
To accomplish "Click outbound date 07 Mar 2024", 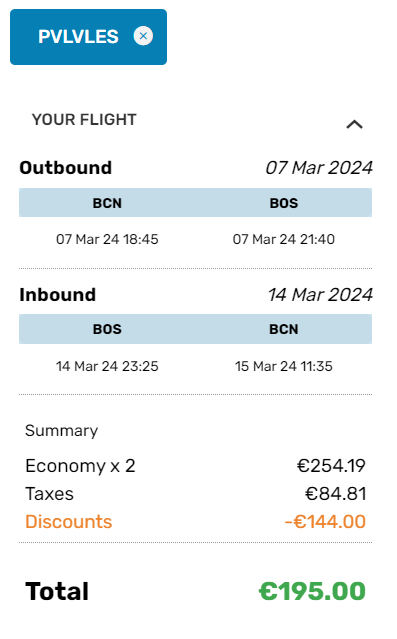I will pos(319,168).
